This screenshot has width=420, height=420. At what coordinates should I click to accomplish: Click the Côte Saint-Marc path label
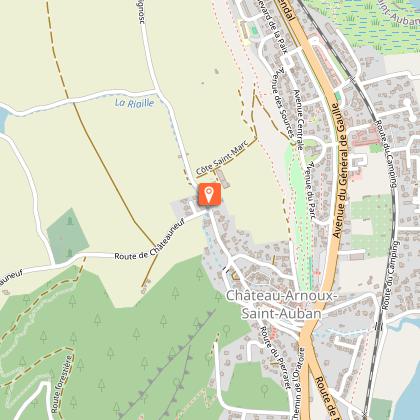pyautogui.click(x=222, y=160)
